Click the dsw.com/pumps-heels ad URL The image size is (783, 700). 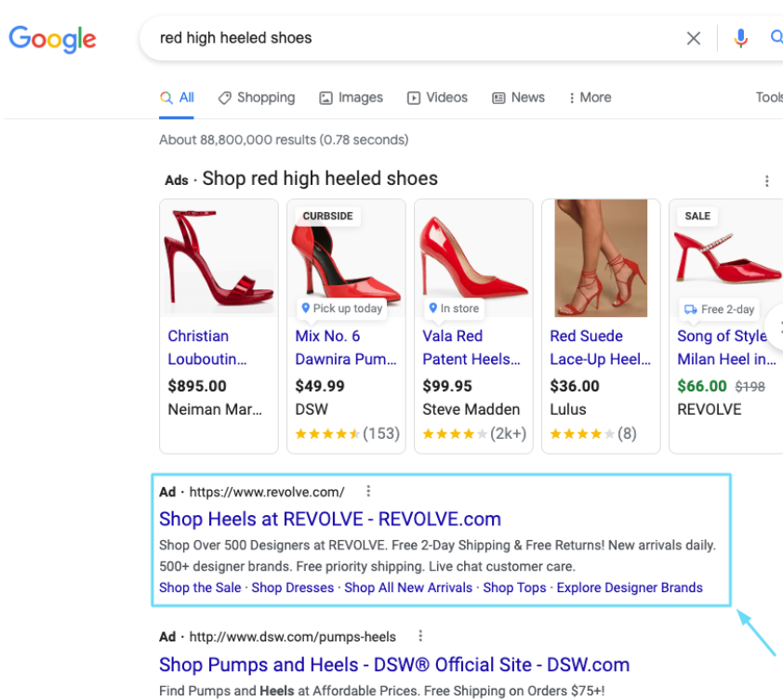pyautogui.click(x=293, y=637)
